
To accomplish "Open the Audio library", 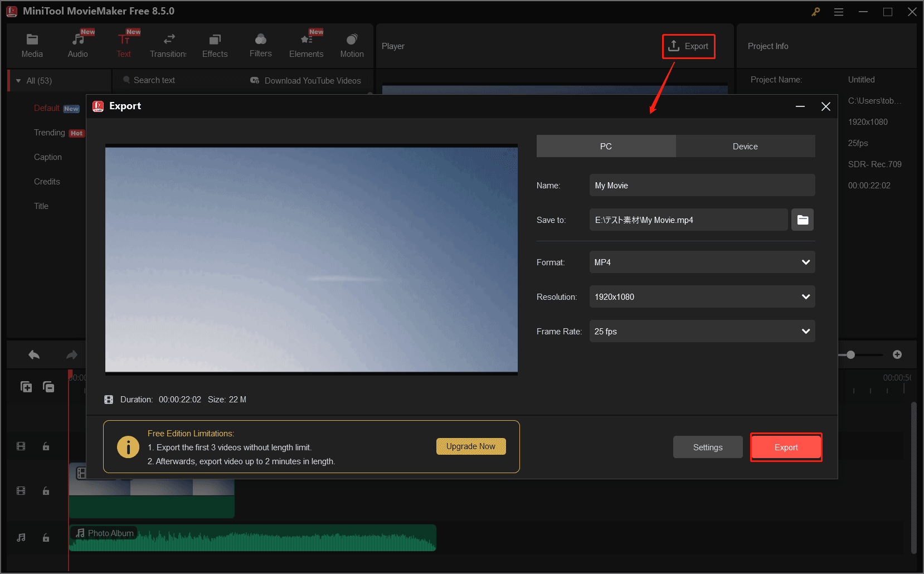I will pos(77,45).
